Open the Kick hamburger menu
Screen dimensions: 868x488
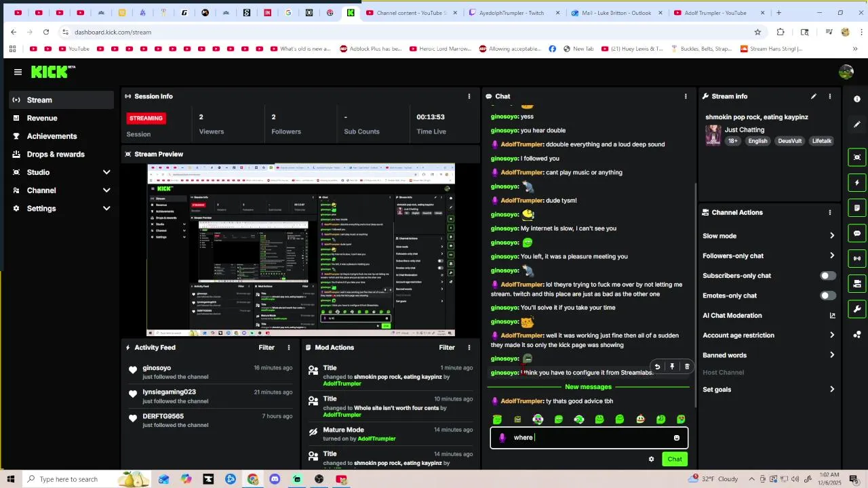18,72
